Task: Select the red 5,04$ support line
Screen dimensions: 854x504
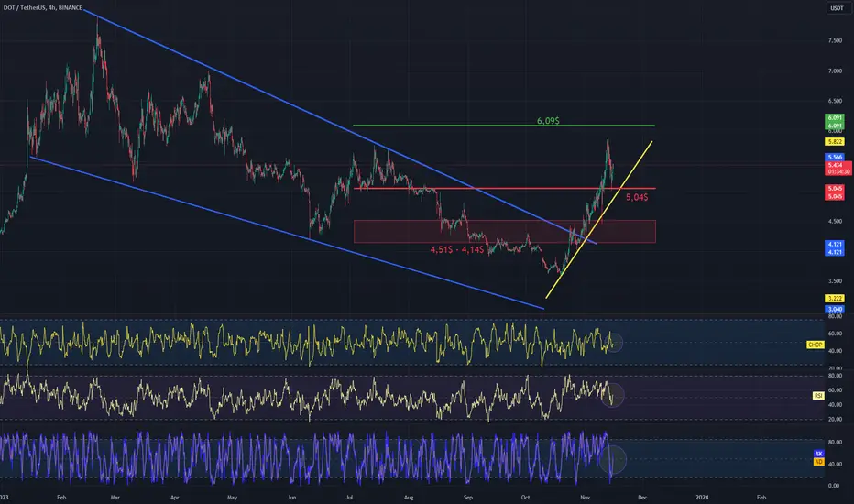Action: pos(504,189)
